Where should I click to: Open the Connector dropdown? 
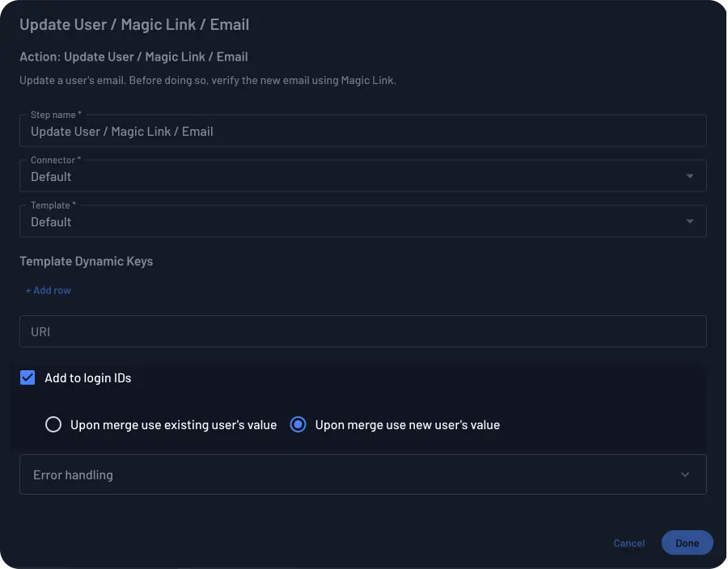click(x=362, y=175)
